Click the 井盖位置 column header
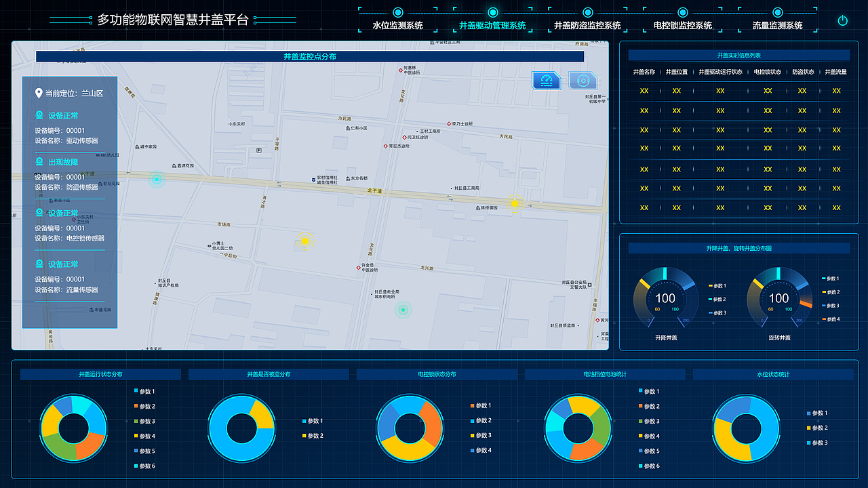Image resolution: width=868 pixels, height=488 pixels. [677, 72]
